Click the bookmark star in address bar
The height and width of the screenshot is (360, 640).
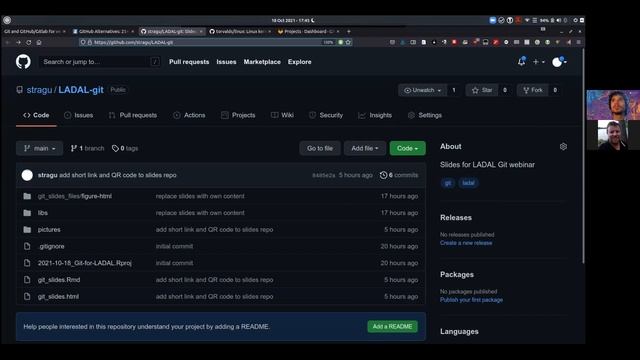click(348, 42)
